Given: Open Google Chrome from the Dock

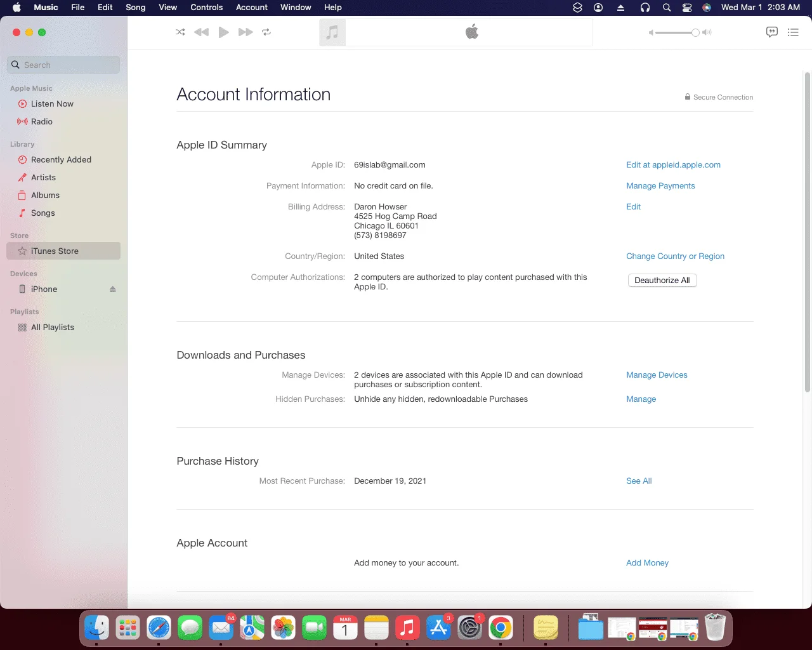Looking at the screenshot, I should pyautogui.click(x=501, y=628).
